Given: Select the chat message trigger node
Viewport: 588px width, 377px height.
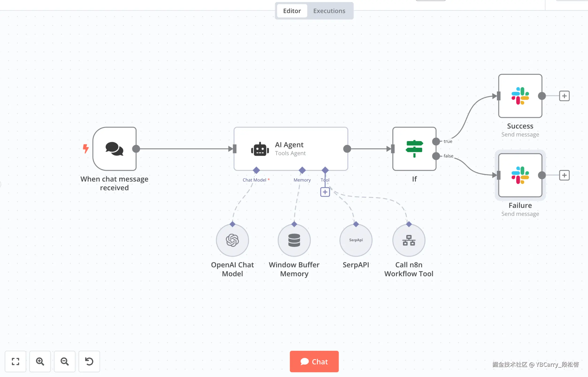Looking at the screenshot, I should click(x=114, y=149).
